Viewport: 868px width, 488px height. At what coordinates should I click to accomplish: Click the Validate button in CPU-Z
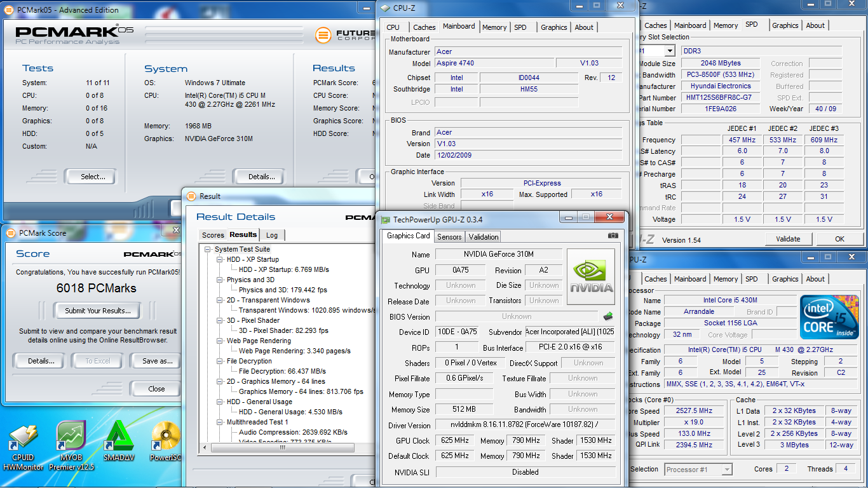click(x=788, y=239)
